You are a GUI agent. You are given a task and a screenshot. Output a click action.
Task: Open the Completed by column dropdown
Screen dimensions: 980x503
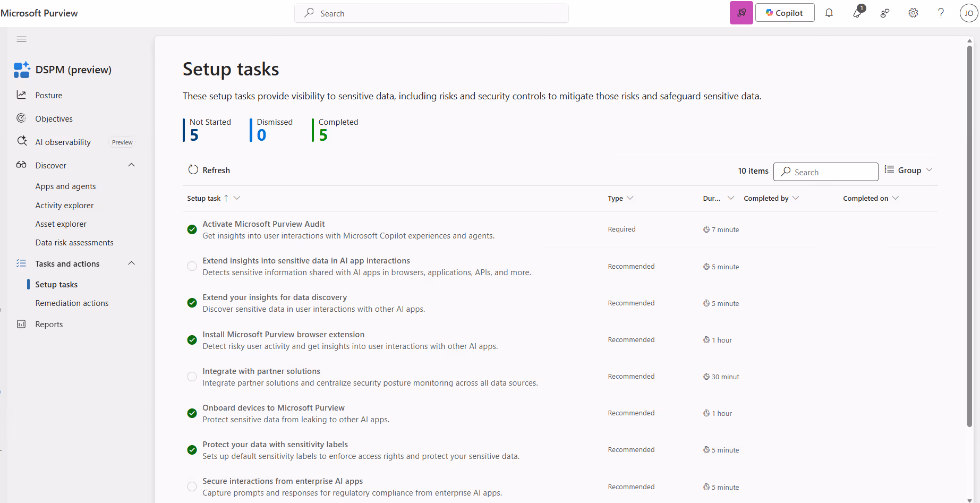pos(796,198)
